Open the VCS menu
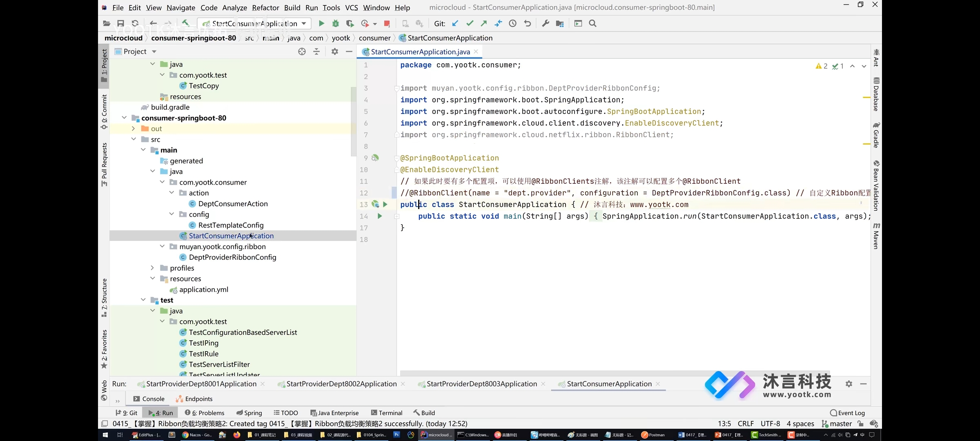 tap(351, 7)
